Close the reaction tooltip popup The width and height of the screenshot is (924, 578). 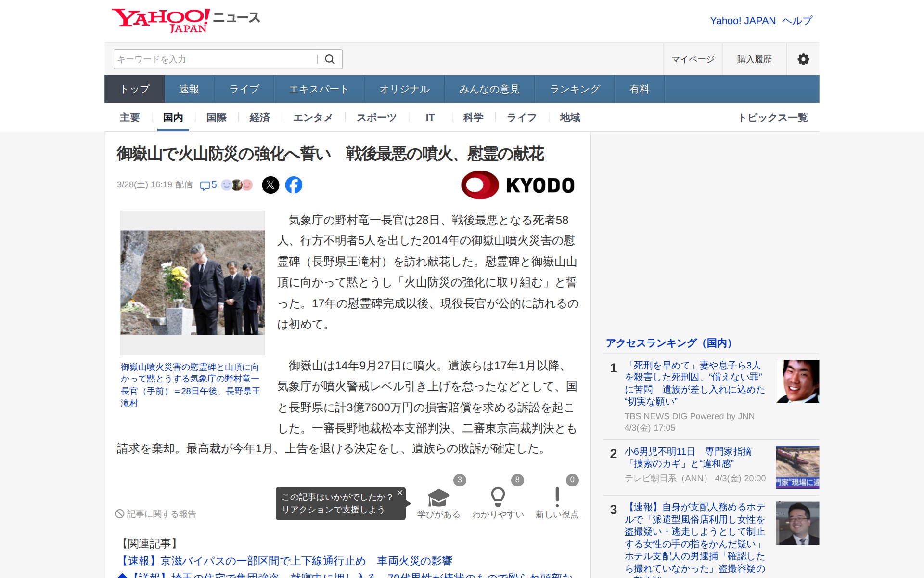pos(399,493)
